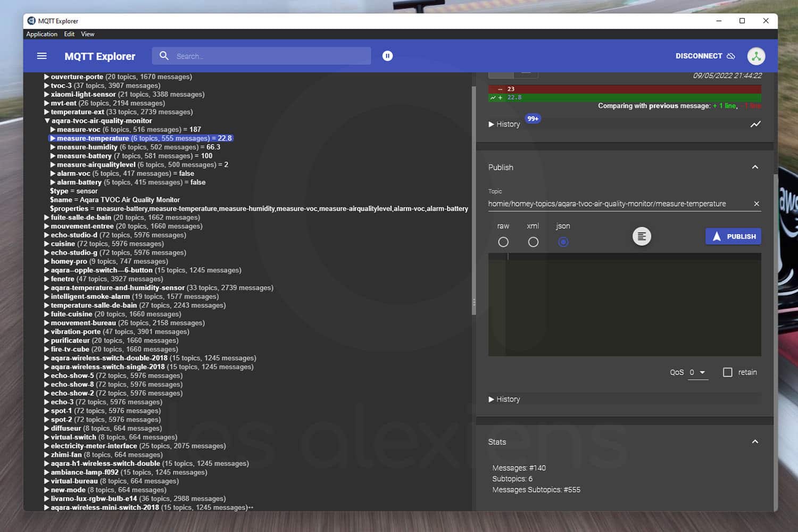The height and width of the screenshot is (532, 798).
Task: Click the publish topic input field
Action: [620, 204]
